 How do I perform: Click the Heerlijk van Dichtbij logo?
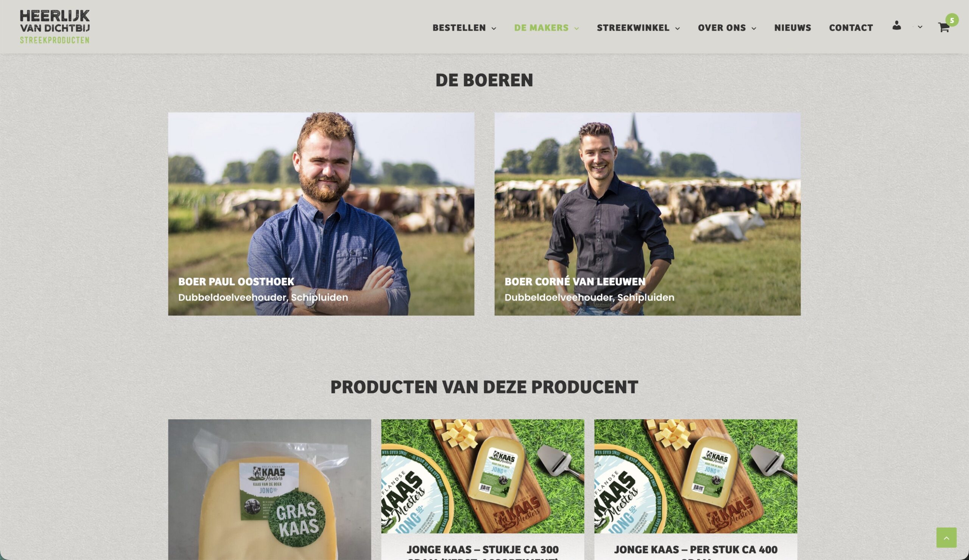pyautogui.click(x=55, y=26)
